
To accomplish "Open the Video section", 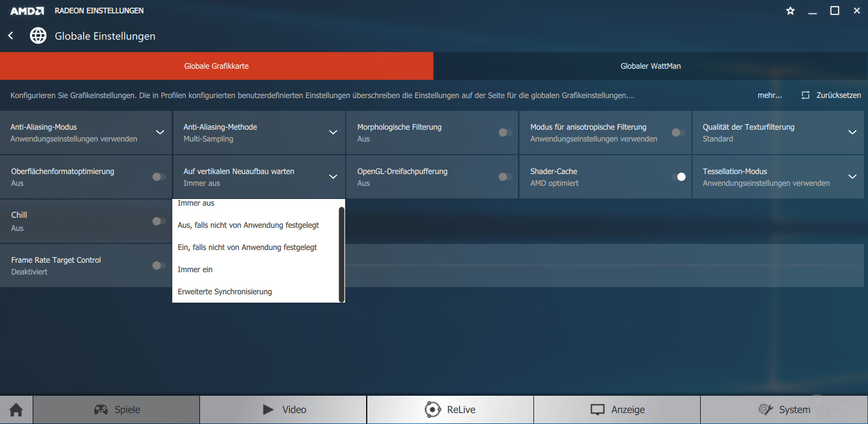I will (283, 410).
